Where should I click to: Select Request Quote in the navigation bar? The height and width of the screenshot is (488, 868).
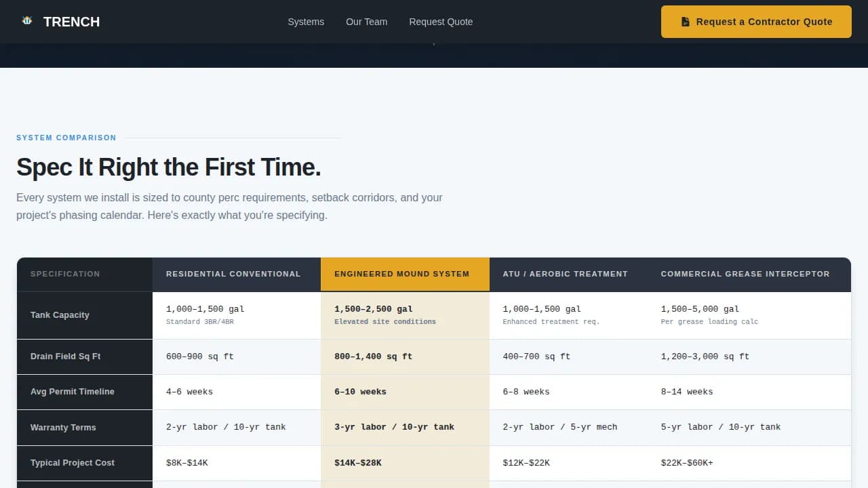[441, 22]
